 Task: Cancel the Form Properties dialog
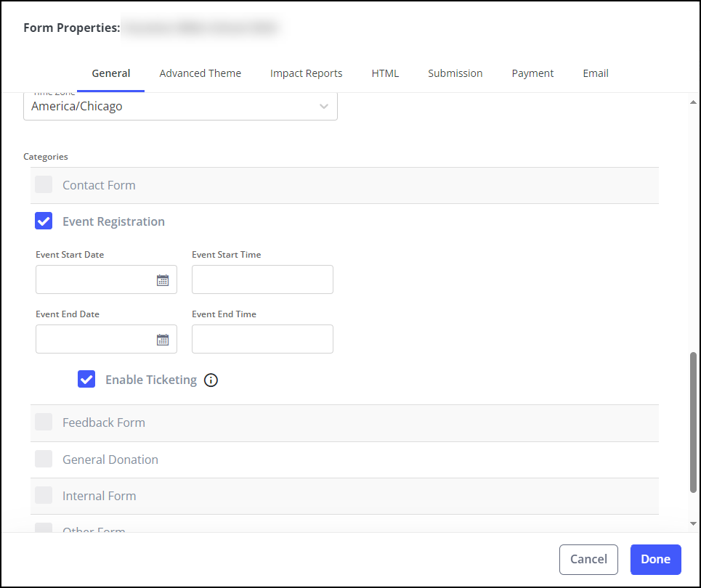[588, 559]
